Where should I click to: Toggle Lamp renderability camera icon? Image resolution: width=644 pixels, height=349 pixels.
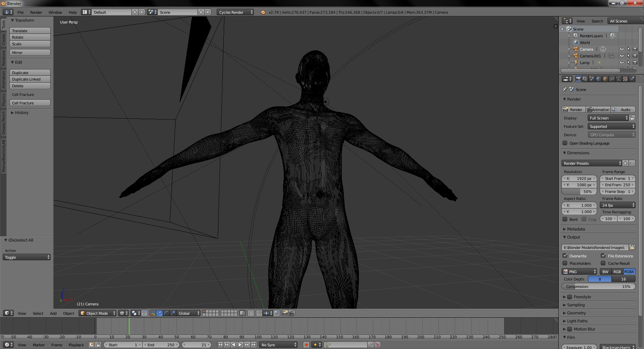click(x=635, y=62)
